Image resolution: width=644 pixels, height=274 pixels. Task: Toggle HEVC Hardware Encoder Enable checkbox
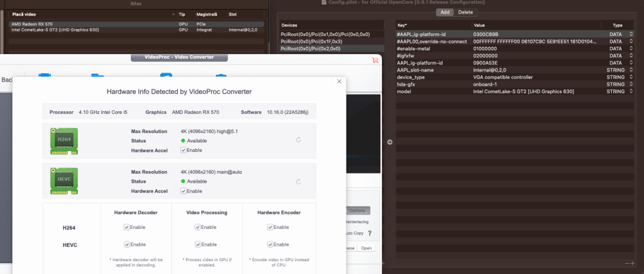point(270,244)
